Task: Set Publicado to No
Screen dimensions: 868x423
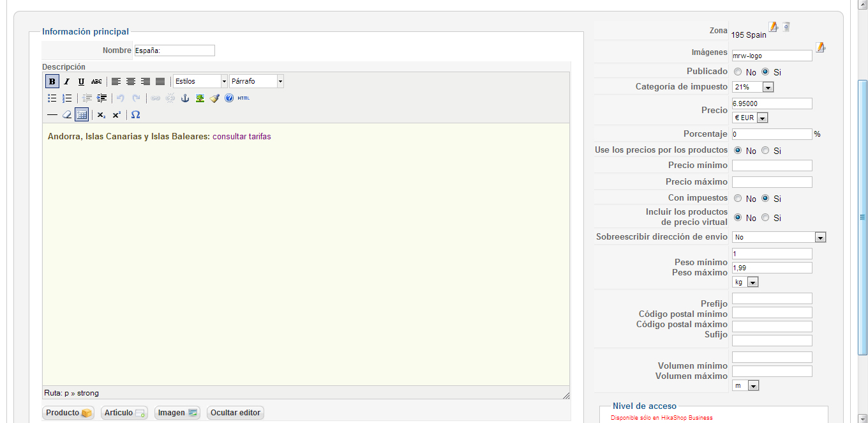Action: pos(738,72)
